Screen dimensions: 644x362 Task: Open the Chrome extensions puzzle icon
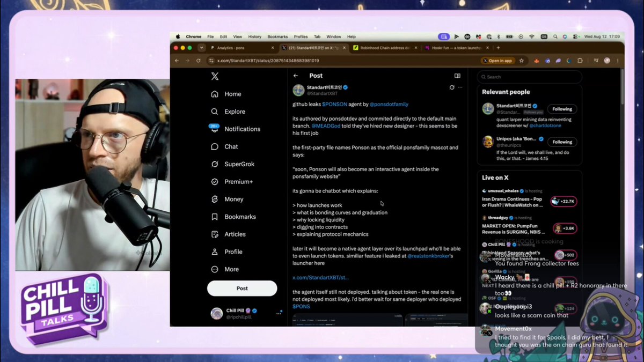[580, 61]
